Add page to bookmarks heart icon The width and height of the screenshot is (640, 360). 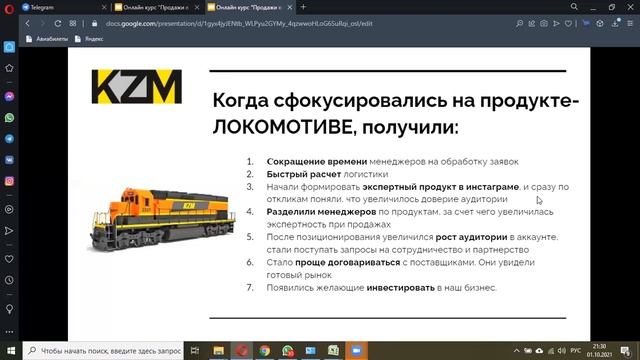568,24
